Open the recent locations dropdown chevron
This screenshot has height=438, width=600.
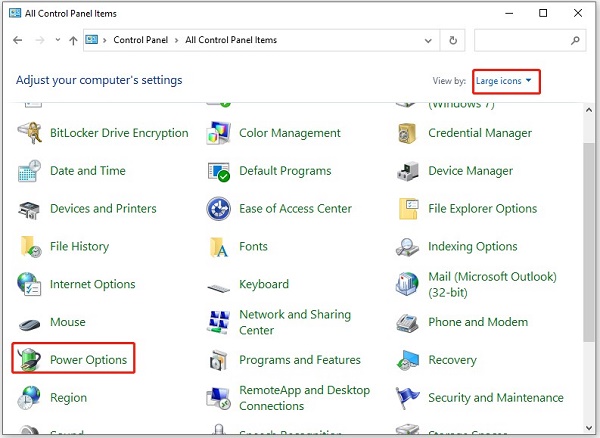click(x=57, y=41)
